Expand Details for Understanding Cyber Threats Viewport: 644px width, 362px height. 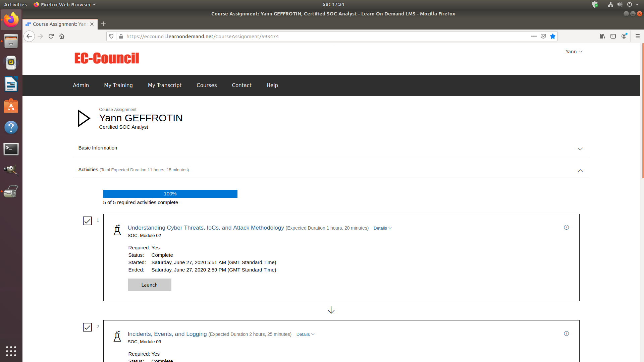(382, 228)
